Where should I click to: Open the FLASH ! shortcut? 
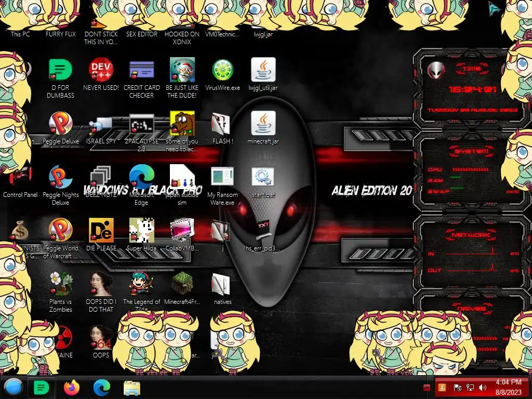tap(220, 124)
